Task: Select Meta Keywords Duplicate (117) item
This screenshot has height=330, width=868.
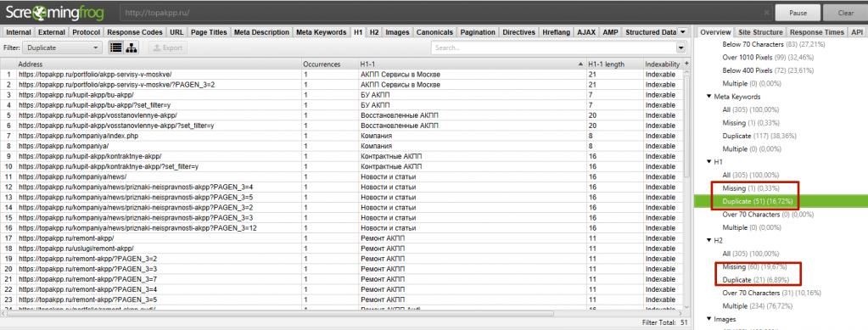Action: (758, 136)
